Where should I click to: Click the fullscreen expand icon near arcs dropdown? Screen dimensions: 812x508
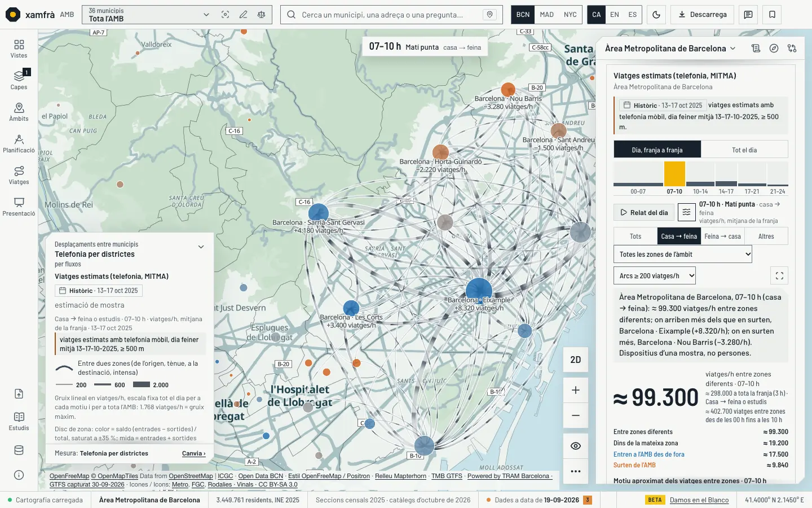click(x=779, y=276)
